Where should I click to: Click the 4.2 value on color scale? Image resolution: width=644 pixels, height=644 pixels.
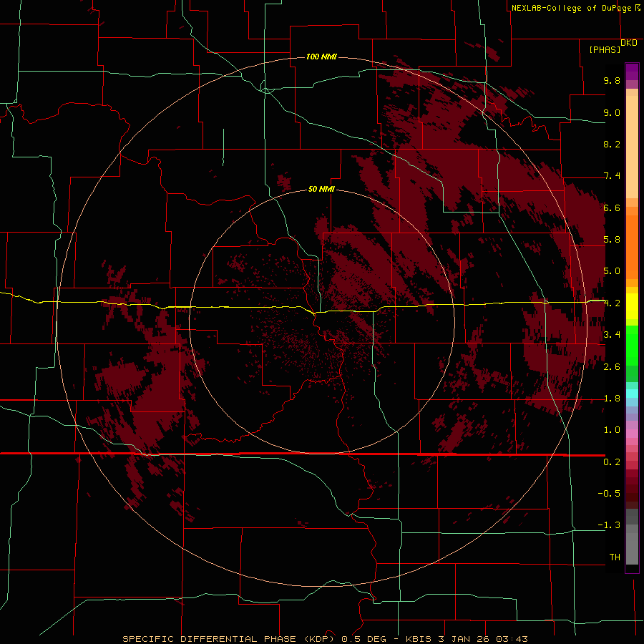click(x=612, y=303)
